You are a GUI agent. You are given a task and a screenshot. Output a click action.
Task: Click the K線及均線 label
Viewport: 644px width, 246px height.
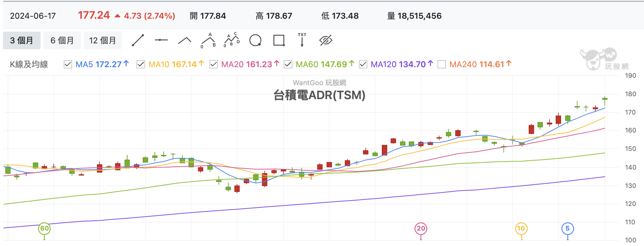(29, 65)
